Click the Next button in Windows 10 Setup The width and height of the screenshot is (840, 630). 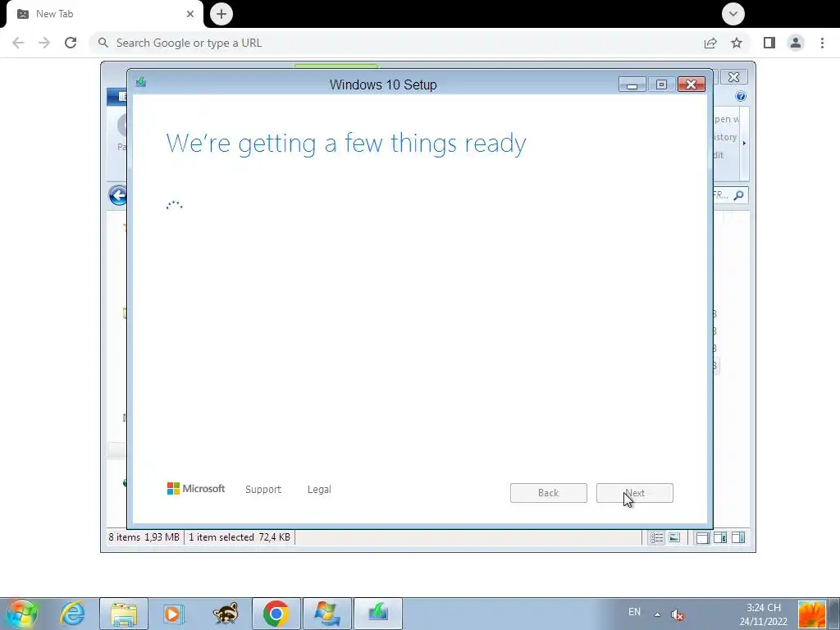coord(634,493)
